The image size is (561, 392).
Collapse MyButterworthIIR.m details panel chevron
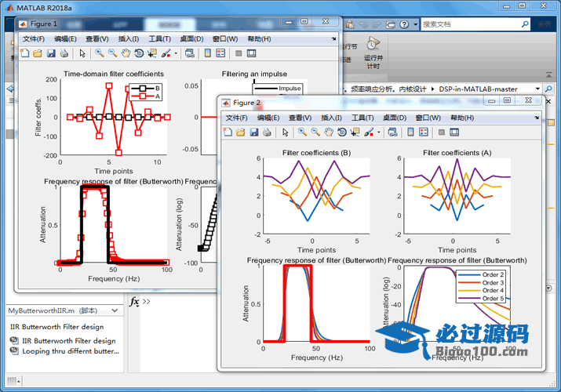(x=115, y=310)
